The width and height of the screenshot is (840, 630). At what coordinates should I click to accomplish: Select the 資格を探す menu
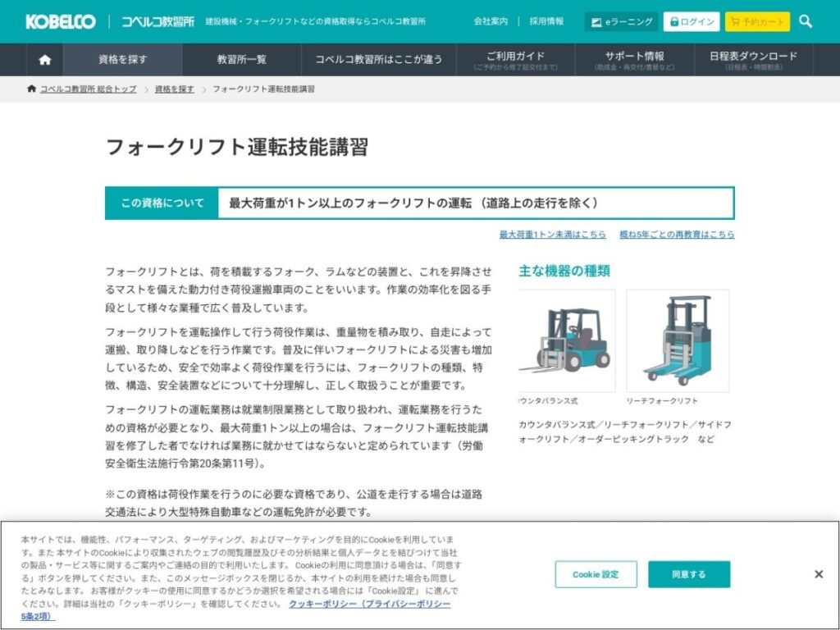(123, 59)
